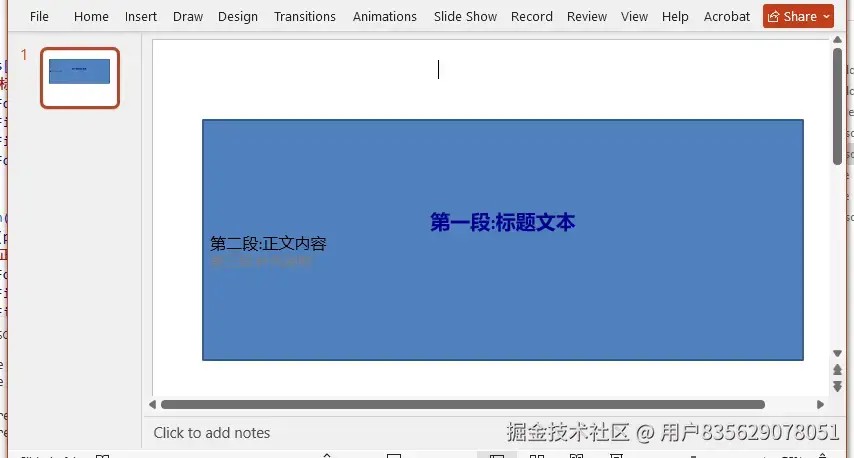Open the Help ribbon tab

point(675,16)
